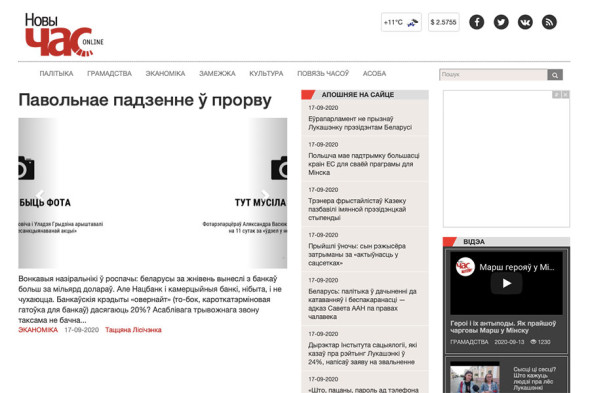
Task: Go to next slide arrow
Action: 265,195
